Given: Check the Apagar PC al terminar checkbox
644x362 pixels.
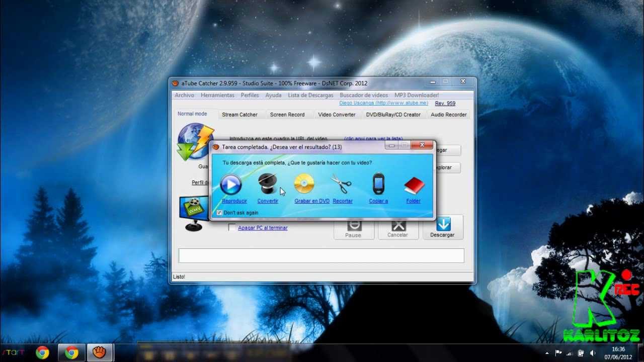Looking at the screenshot, I should click(x=232, y=228).
